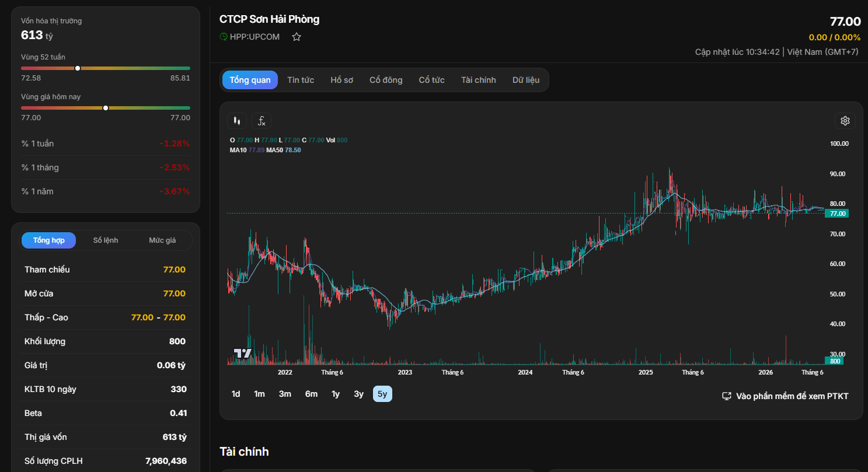Screen dimensions: 868x472
Task: Open the Tin tức tab
Action: [301, 80]
